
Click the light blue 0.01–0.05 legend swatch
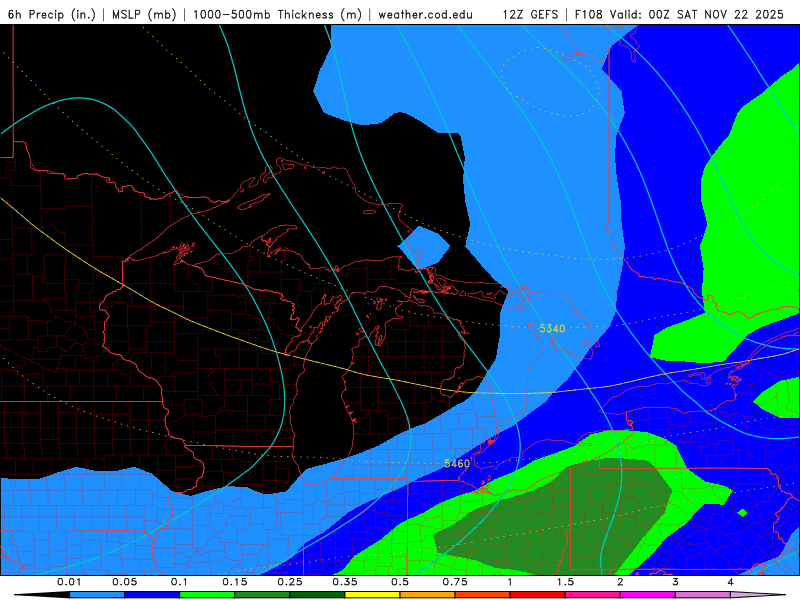[97, 595]
